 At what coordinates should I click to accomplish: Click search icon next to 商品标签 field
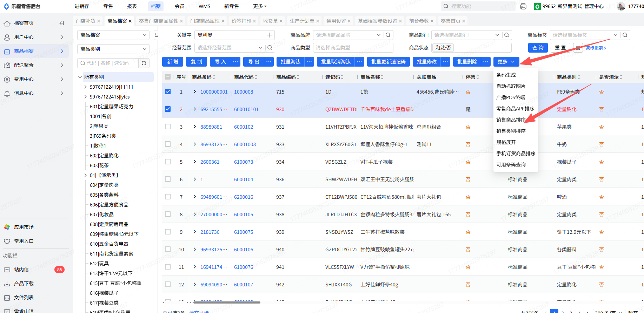tap(625, 35)
